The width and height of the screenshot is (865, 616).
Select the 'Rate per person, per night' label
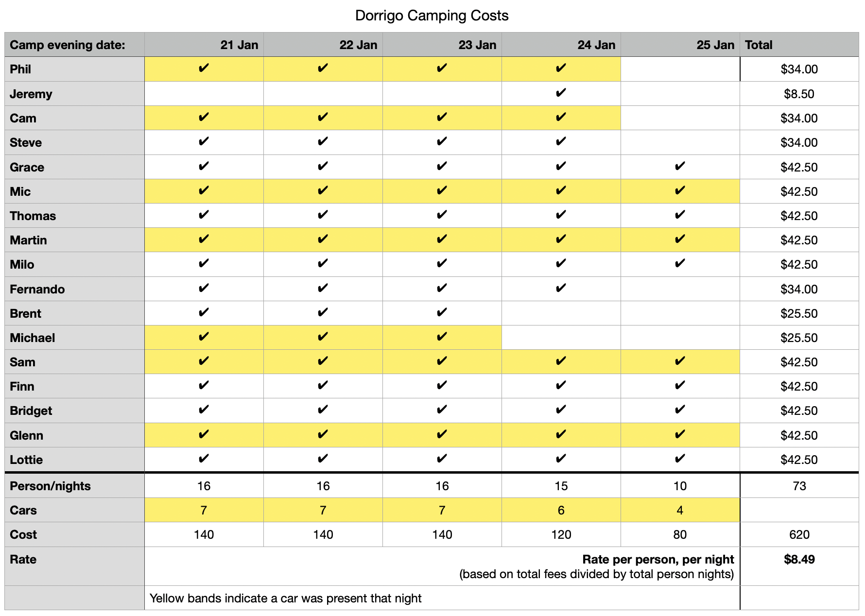coord(657,559)
